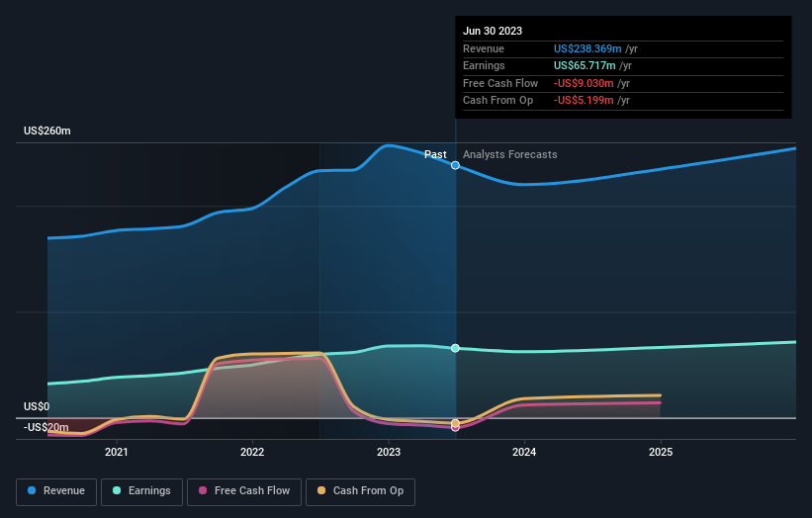The height and width of the screenshot is (518, 812).
Task: Click the -US$5.199m cash from op value
Action: (584, 101)
